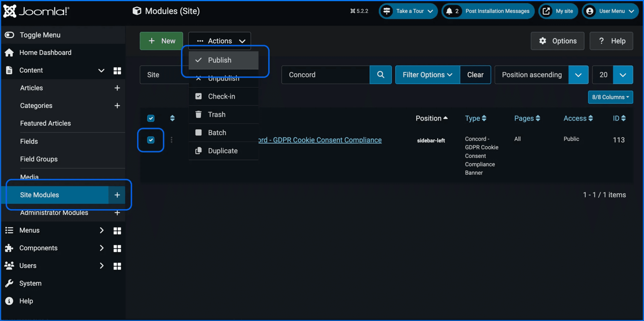The image size is (644, 321).
Task: Open the Position ascending sort dropdown
Action: [578, 75]
